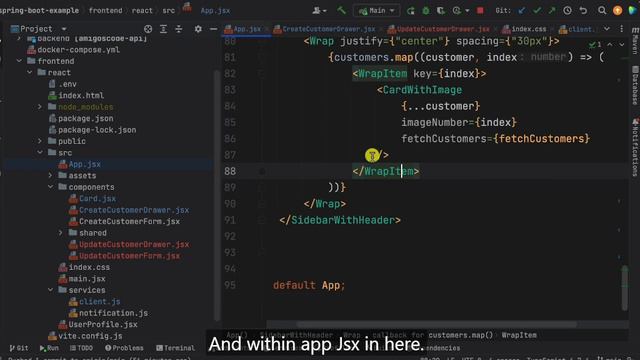Open the TODO tool window button

click(x=81, y=348)
